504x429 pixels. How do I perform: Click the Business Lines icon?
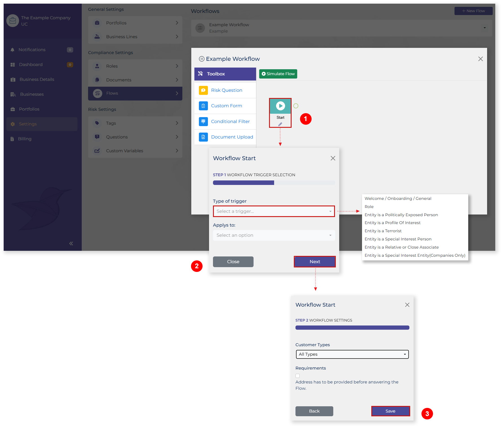coord(97,37)
